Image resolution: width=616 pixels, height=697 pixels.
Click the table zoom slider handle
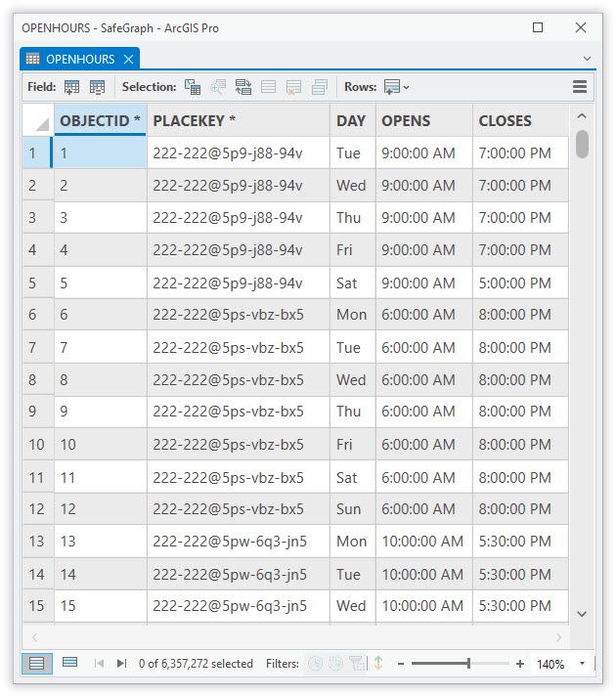click(x=468, y=664)
